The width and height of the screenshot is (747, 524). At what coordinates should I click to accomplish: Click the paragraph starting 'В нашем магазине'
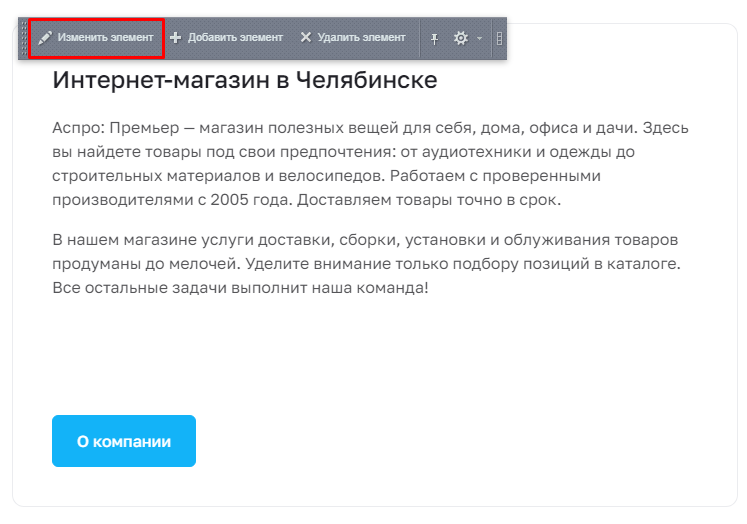click(x=366, y=263)
